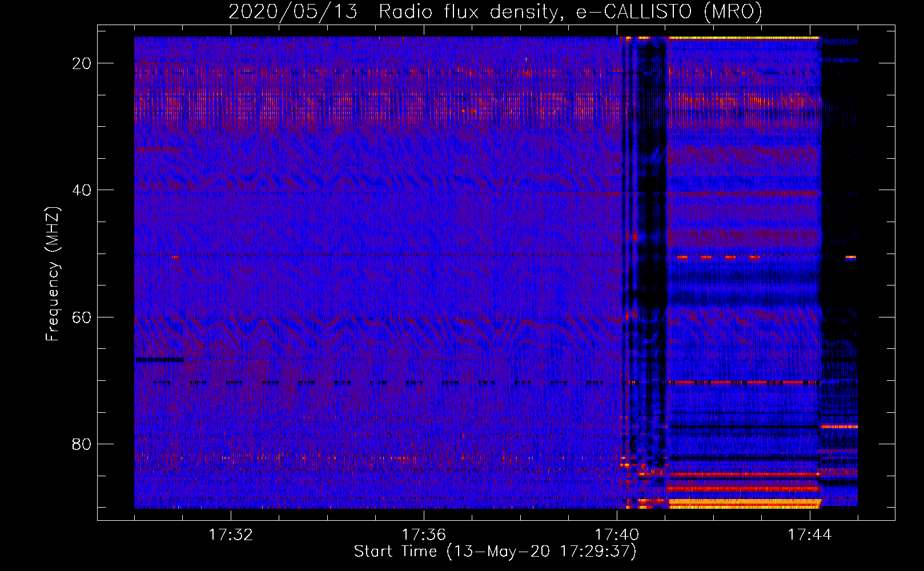Click the 40 frequency tick label
The height and width of the screenshot is (571, 924).
(x=82, y=190)
